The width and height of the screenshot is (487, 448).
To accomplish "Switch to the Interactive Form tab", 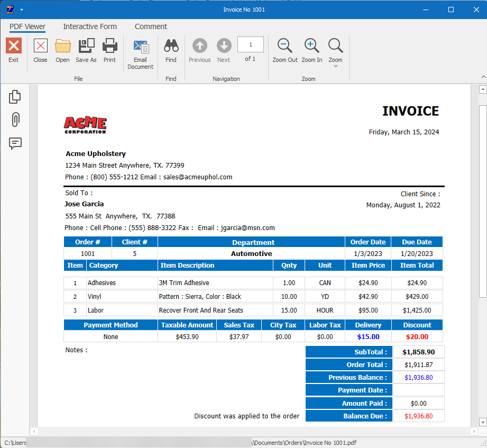I will click(x=89, y=26).
